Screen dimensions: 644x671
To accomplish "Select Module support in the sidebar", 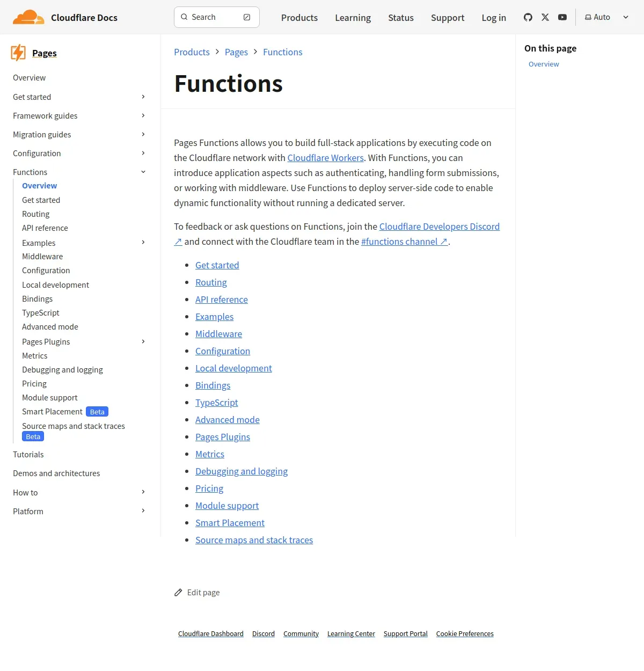I will pos(49,398).
